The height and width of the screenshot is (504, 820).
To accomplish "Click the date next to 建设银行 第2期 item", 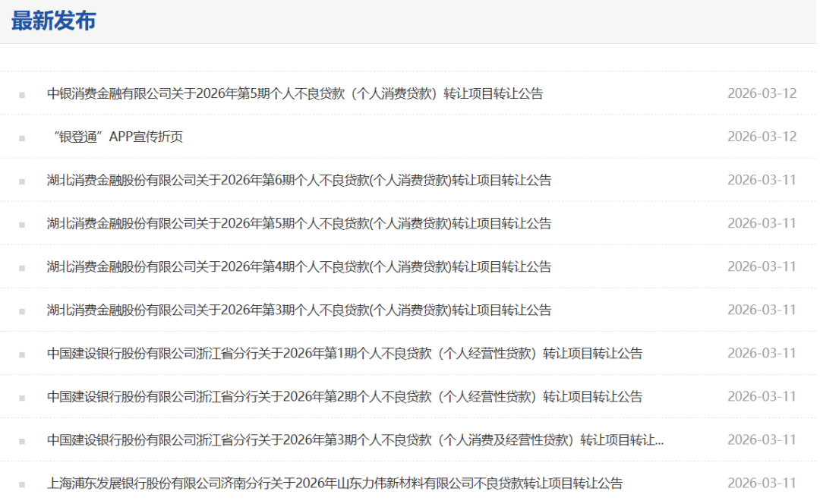I will 762,396.
